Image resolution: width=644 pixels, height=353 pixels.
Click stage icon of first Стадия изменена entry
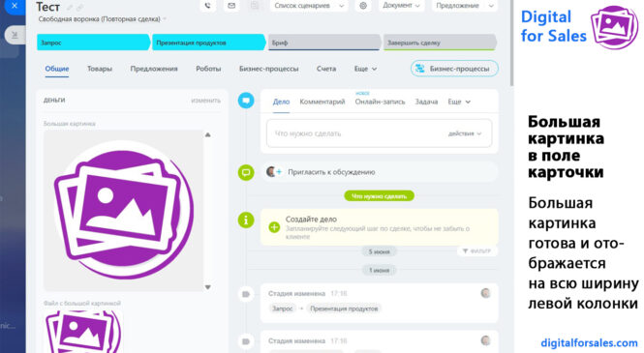(x=246, y=294)
